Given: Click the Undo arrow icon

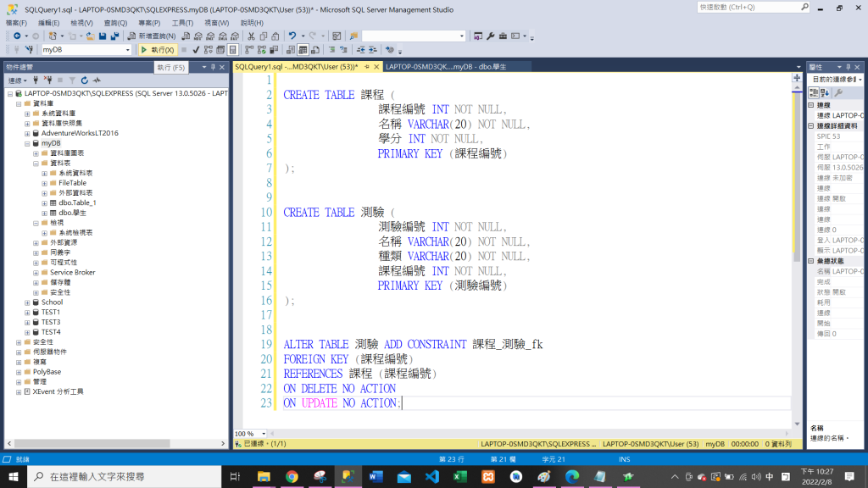Looking at the screenshot, I should coord(292,36).
